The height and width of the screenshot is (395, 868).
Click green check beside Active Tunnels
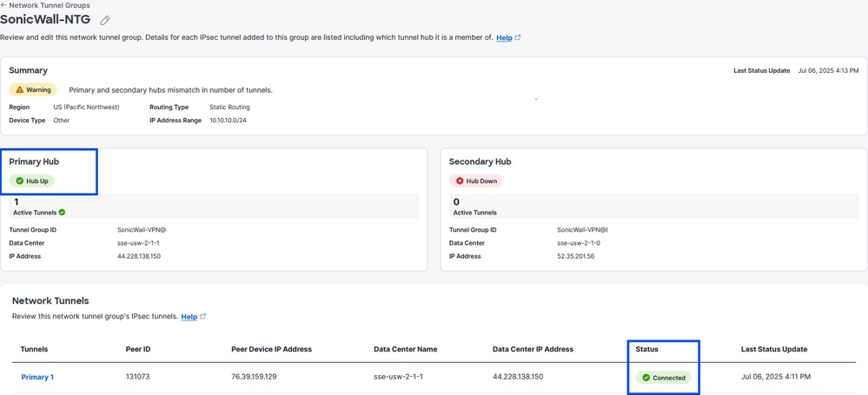(62, 212)
